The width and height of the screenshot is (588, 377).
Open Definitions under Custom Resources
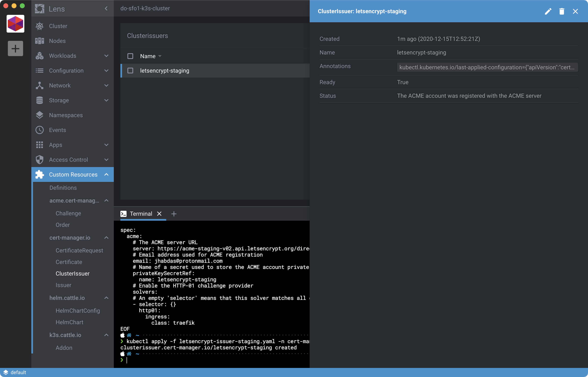coord(63,187)
